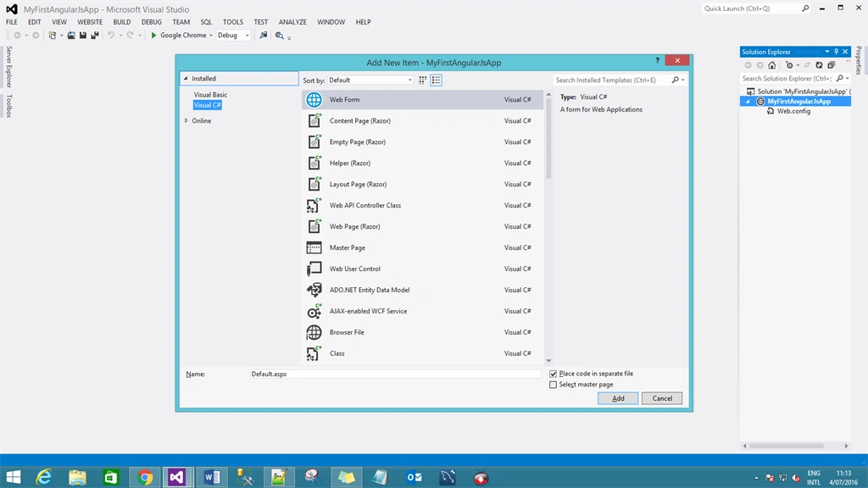Image resolution: width=868 pixels, height=488 pixels.
Task: Enable the Select master page checkbox
Action: click(553, 385)
